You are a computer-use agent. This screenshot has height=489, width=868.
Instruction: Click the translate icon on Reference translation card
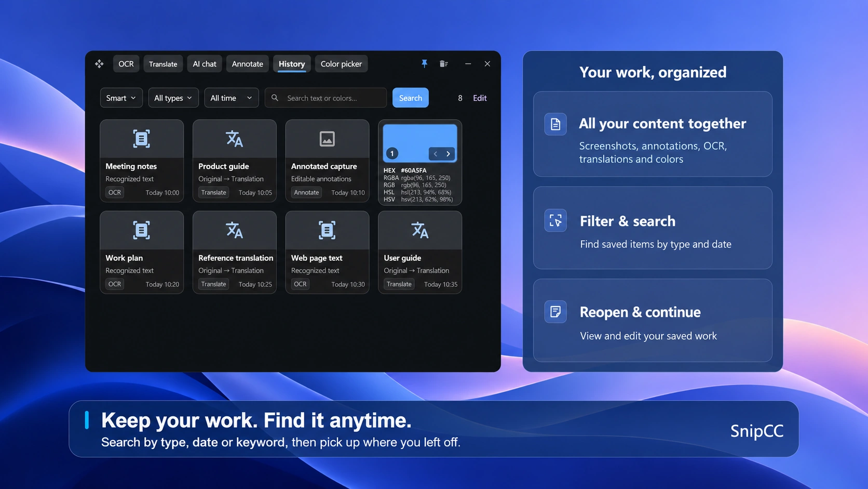[234, 230]
